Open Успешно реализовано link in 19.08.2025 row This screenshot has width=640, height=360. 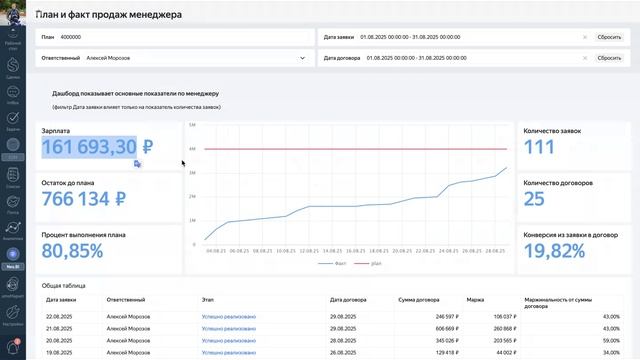(229, 353)
